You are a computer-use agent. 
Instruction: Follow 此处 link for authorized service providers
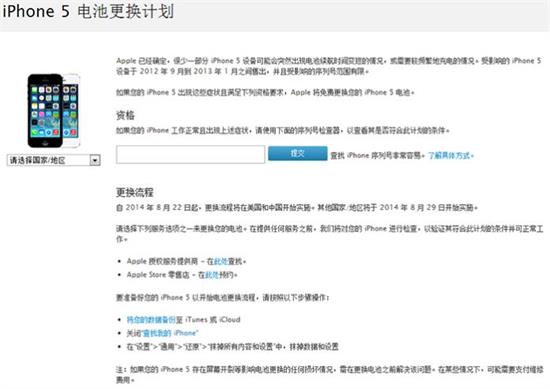[x=221, y=261]
